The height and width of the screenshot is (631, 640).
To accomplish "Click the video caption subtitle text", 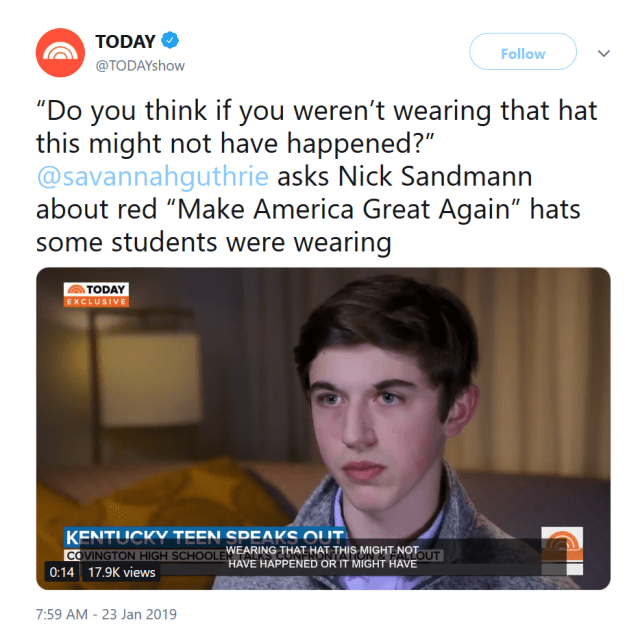I will pos(322,557).
